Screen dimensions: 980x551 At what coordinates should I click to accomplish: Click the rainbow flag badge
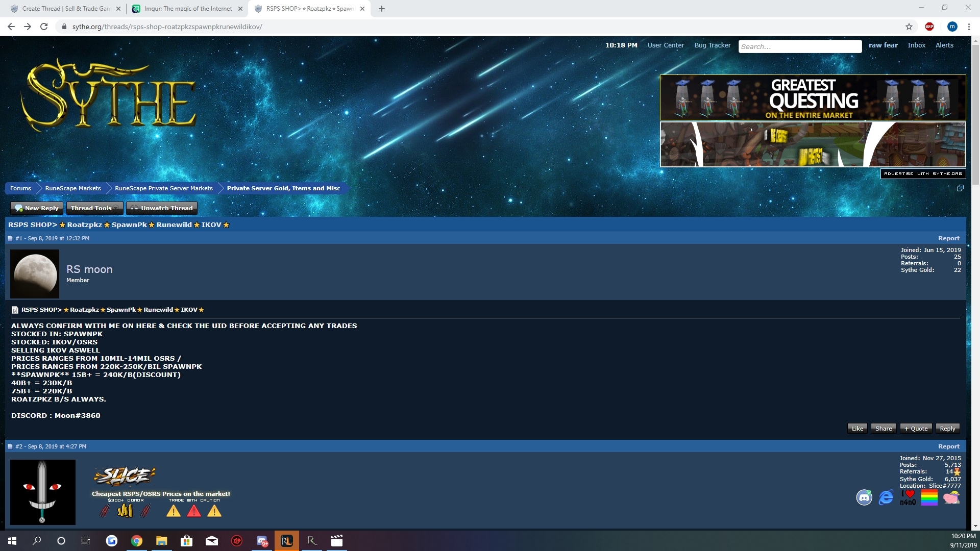(x=929, y=497)
